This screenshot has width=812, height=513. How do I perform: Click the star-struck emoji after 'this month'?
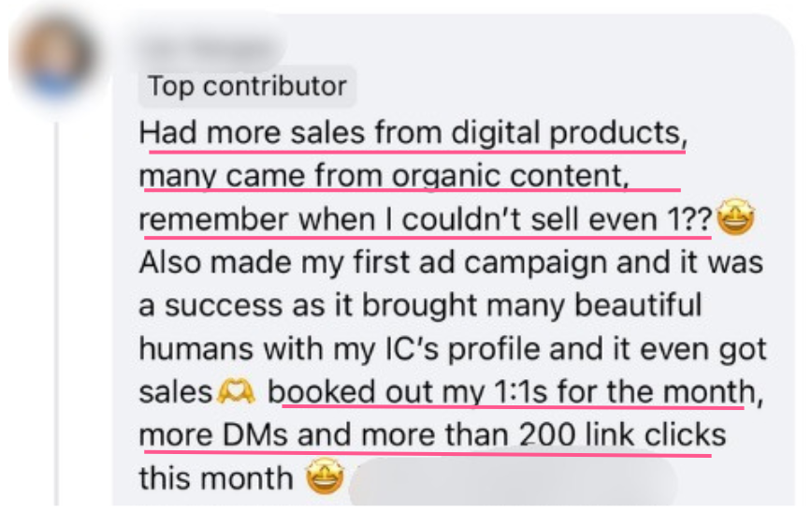pos(325,478)
